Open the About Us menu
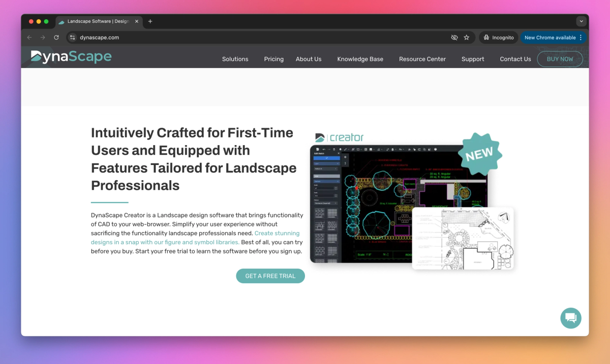Screen dimensions: 610x364 pyautogui.click(x=309, y=59)
